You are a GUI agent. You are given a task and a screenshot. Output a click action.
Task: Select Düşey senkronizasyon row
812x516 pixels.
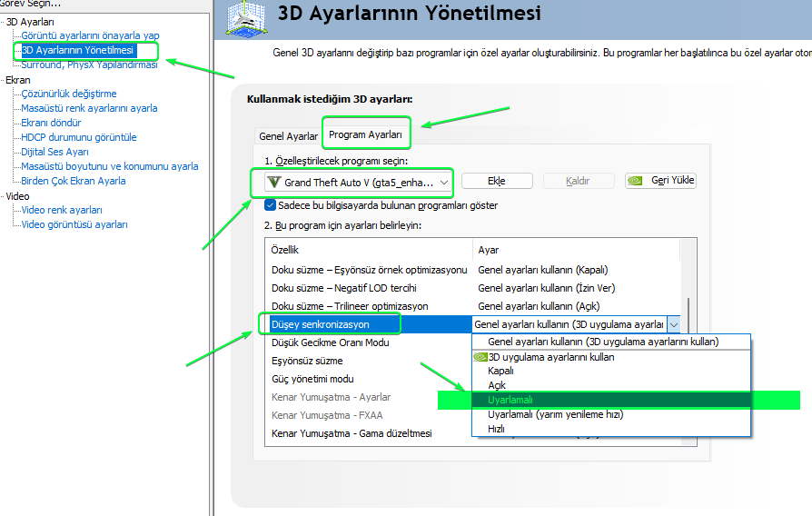click(370, 324)
